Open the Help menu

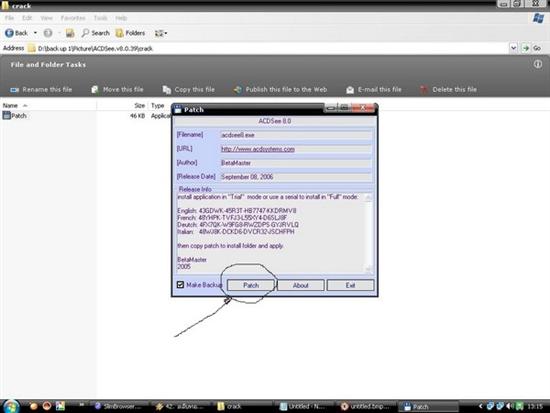point(121,18)
